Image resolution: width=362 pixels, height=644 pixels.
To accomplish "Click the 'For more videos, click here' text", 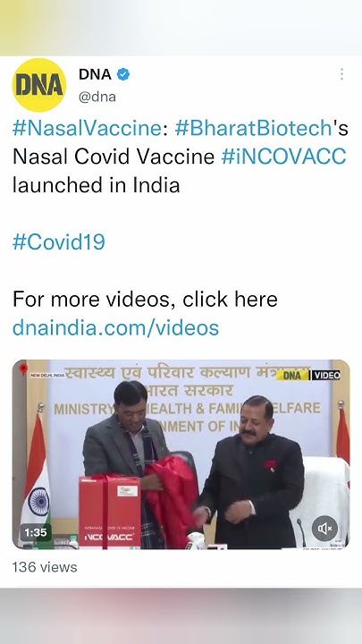I will click(x=145, y=299).
